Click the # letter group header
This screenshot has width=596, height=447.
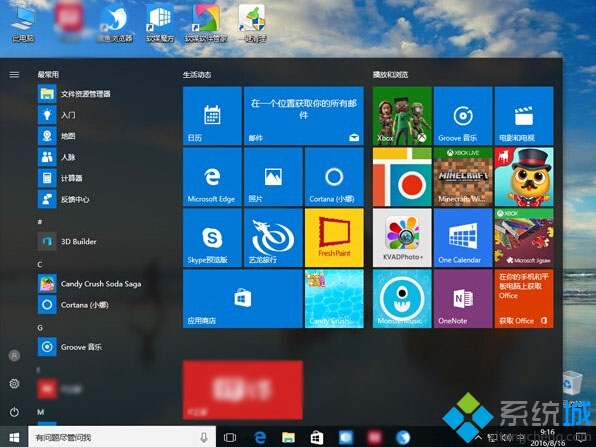coord(40,222)
